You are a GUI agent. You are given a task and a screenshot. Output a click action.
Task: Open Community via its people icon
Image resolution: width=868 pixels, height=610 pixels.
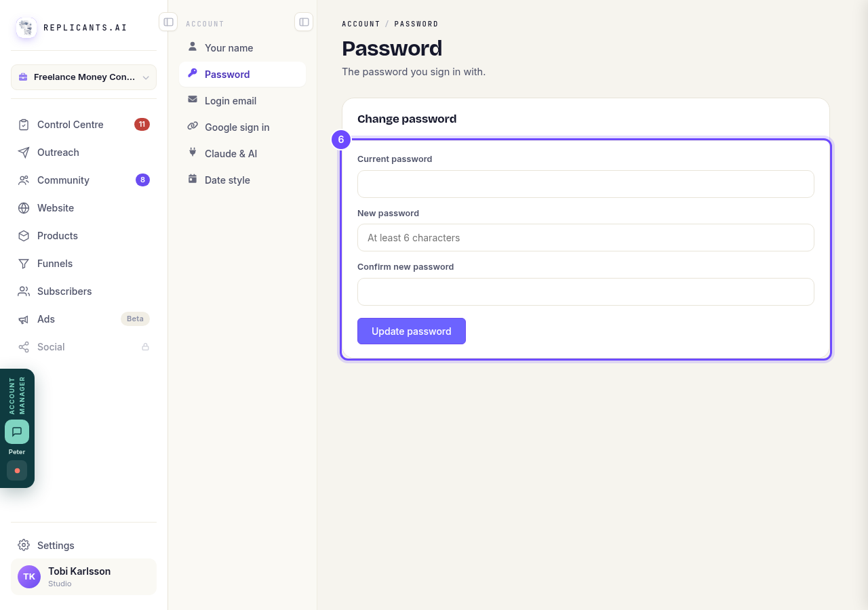24,180
